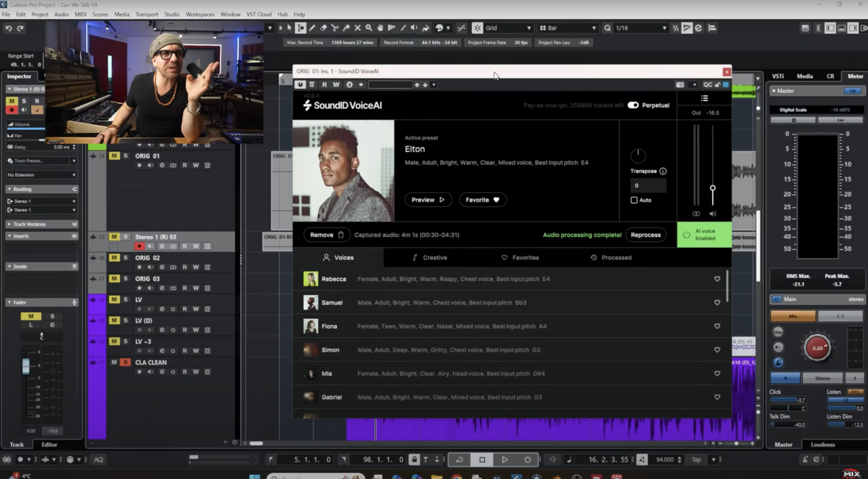Select the Zoom magnifier tool
Viewport: 868px width, 479px height.
(369, 28)
